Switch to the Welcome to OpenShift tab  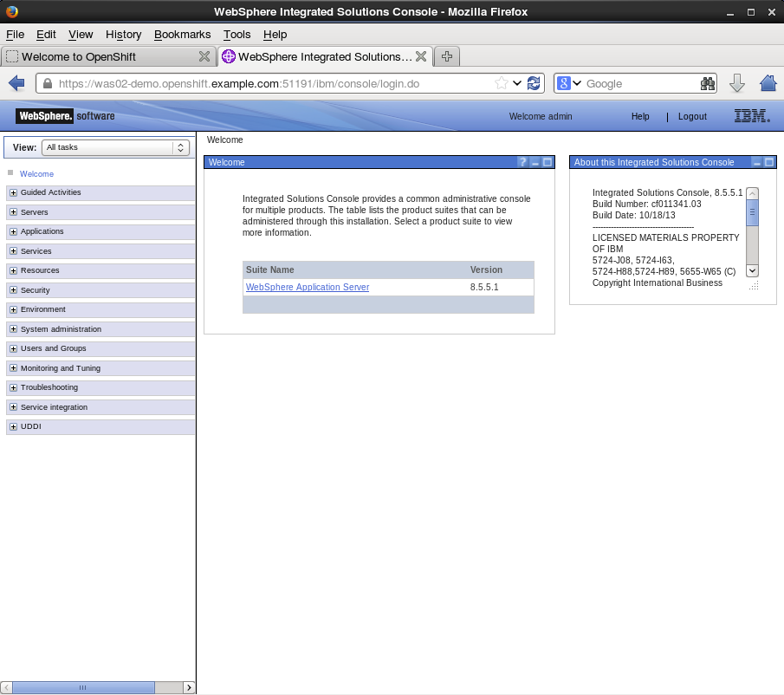point(107,56)
